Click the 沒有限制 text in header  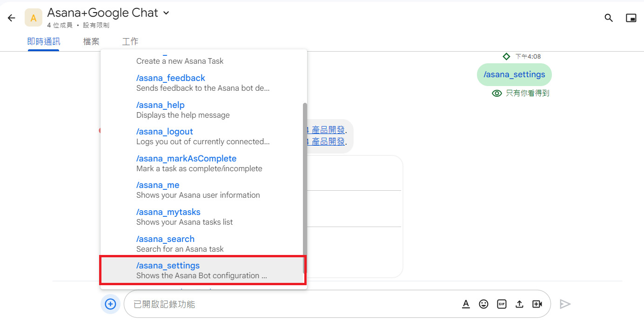tap(96, 25)
